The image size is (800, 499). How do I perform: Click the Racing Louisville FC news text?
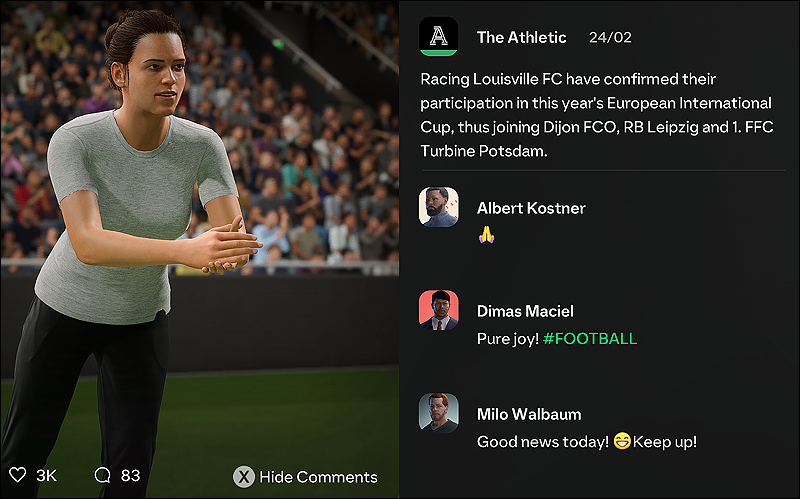pos(596,115)
